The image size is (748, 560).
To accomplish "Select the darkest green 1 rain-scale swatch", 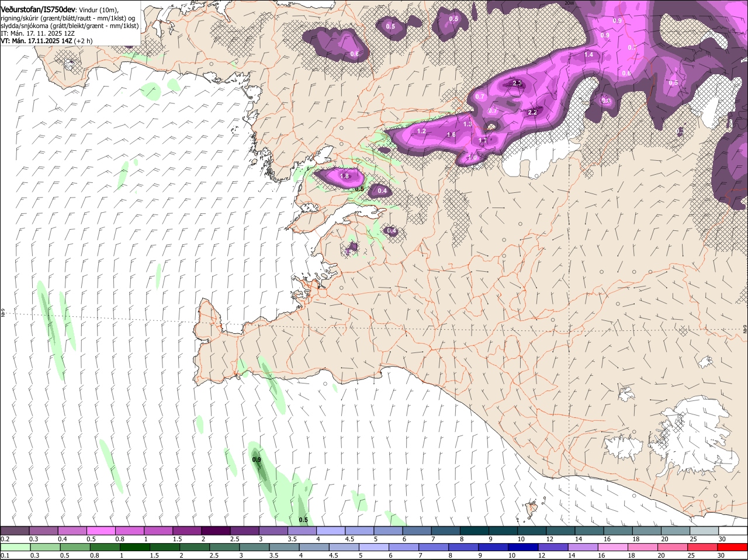I will tap(136, 547).
